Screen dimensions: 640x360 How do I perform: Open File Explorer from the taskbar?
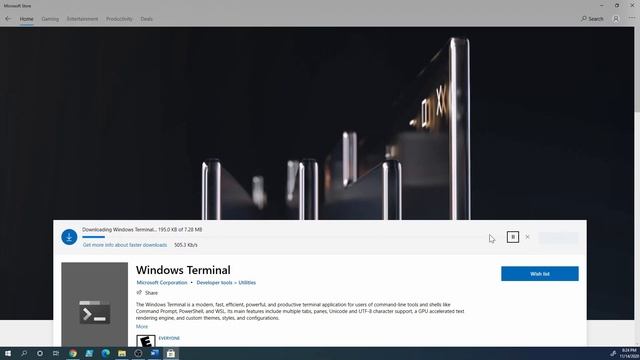(122, 353)
